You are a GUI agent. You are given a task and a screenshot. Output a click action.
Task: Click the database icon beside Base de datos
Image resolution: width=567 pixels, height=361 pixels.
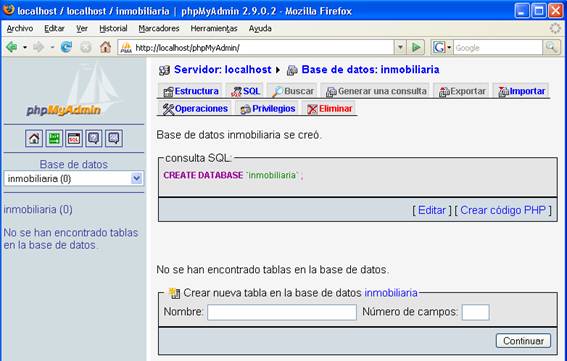coord(292,70)
